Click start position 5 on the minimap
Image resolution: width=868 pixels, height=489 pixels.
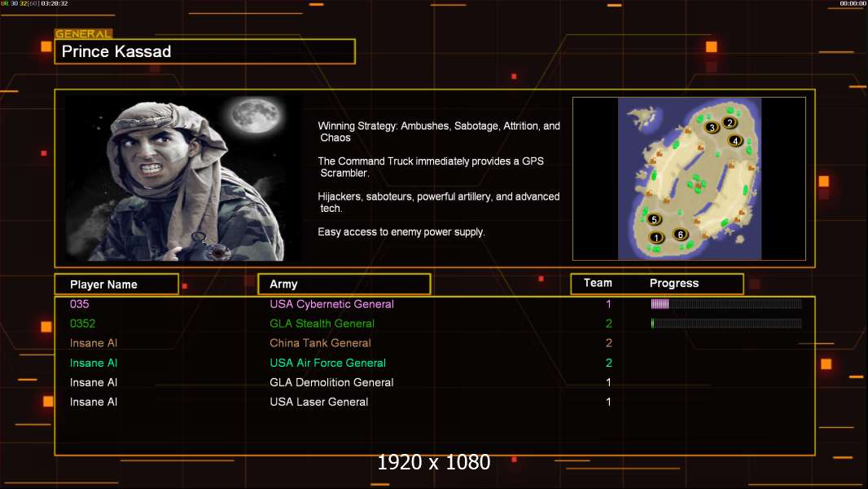point(654,219)
